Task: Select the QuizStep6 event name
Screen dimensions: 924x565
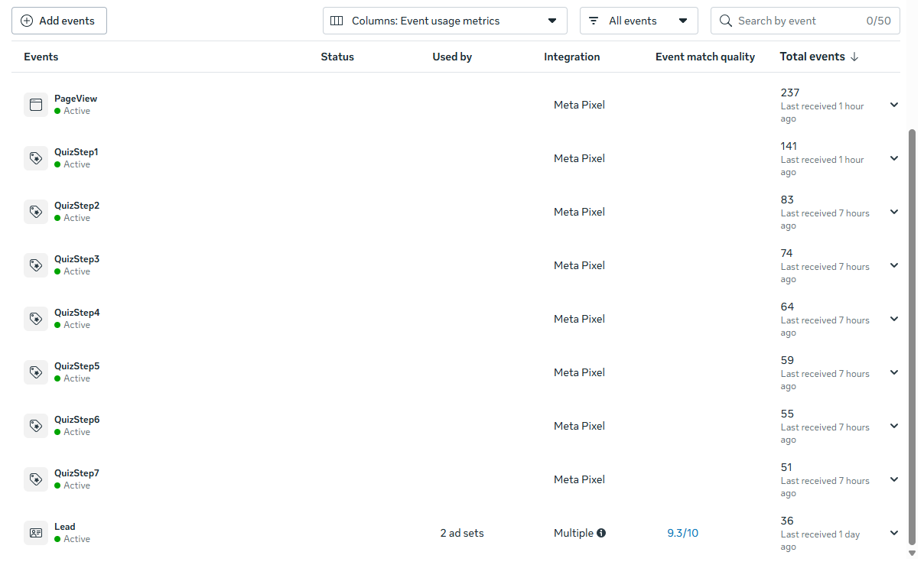Action: click(x=76, y=420)
